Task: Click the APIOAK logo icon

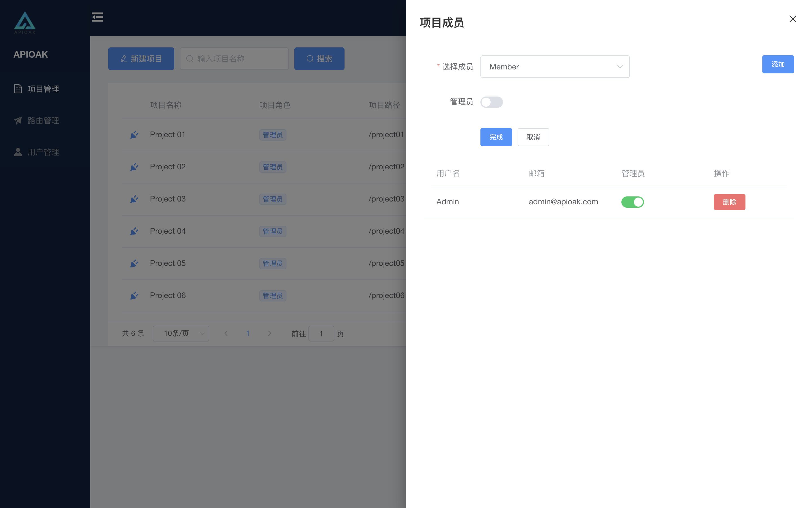Action: [x=25, y=23]
